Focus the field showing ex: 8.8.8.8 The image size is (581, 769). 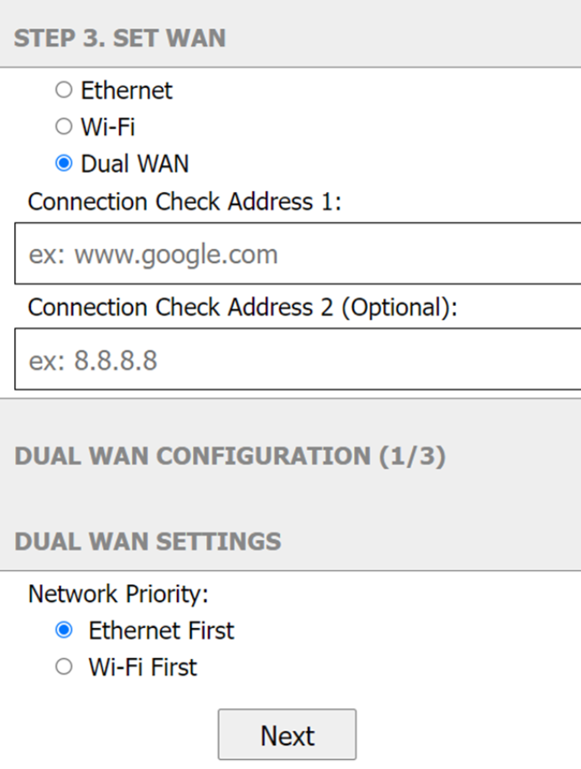click(298, 359)
